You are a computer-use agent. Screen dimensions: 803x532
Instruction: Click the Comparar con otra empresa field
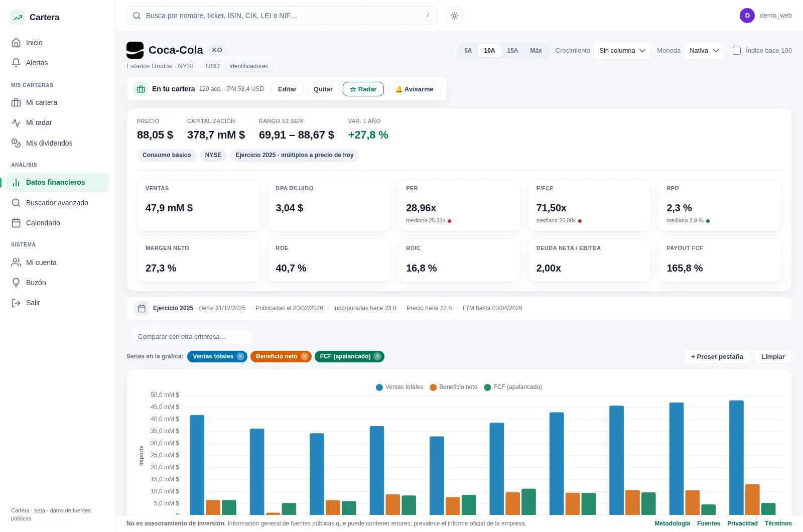192,337
